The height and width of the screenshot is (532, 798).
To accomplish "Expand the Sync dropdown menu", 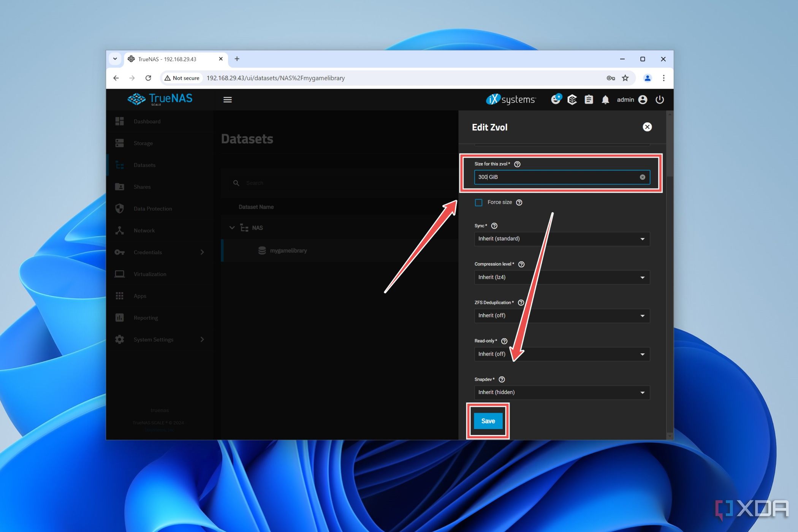I will click(643, 239).
